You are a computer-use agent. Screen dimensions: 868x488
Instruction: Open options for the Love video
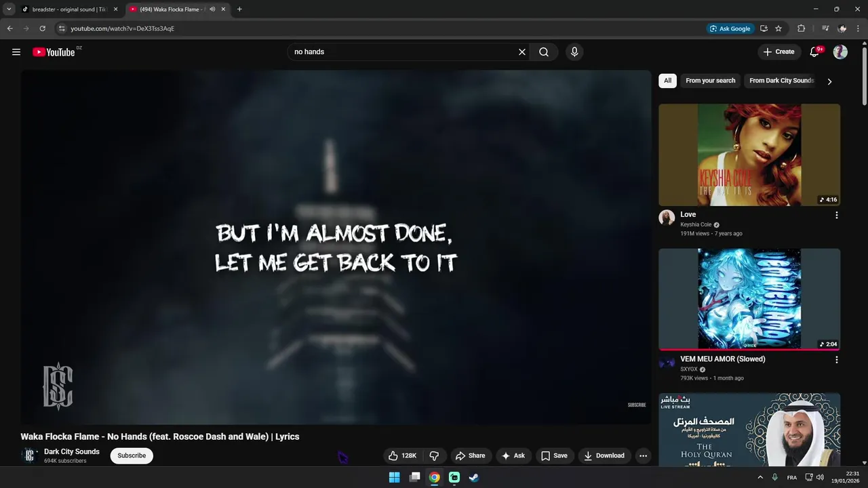point(836,215)
